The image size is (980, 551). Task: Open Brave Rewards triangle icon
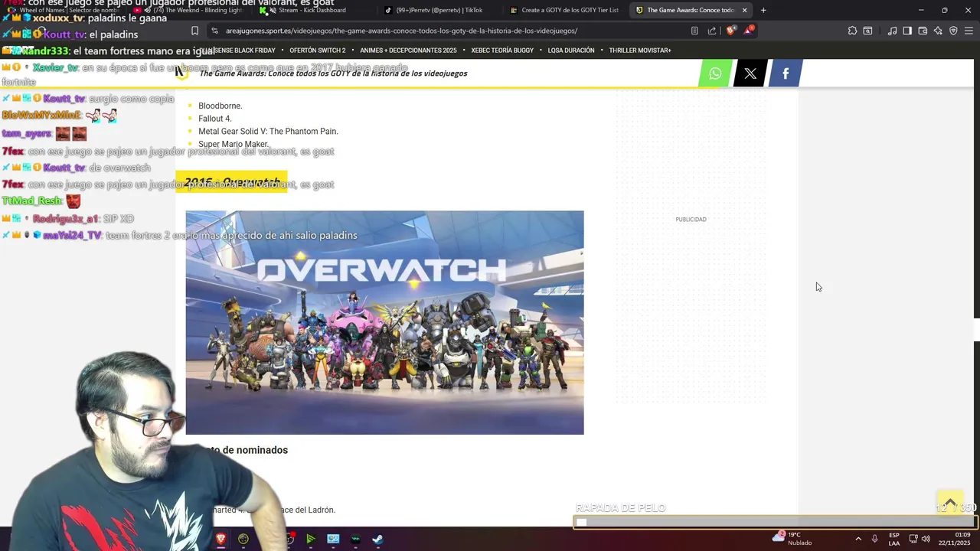[750, 31]
